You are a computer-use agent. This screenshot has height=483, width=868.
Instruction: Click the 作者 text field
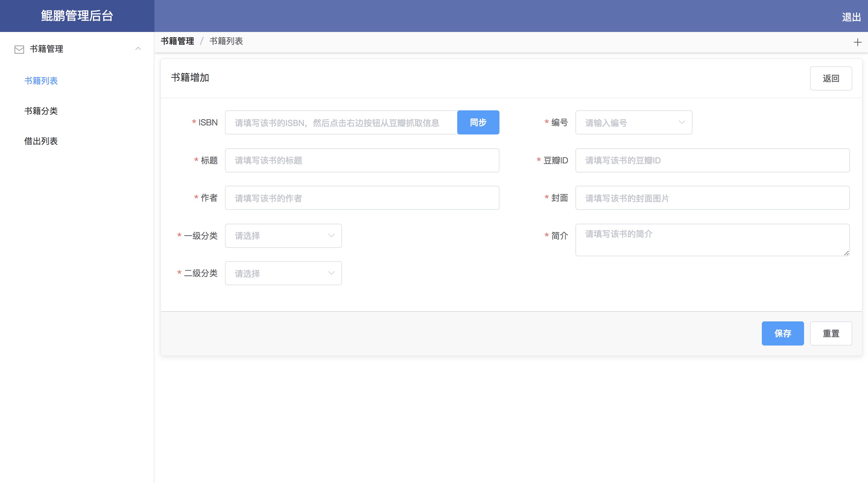(x=362, y=198)
